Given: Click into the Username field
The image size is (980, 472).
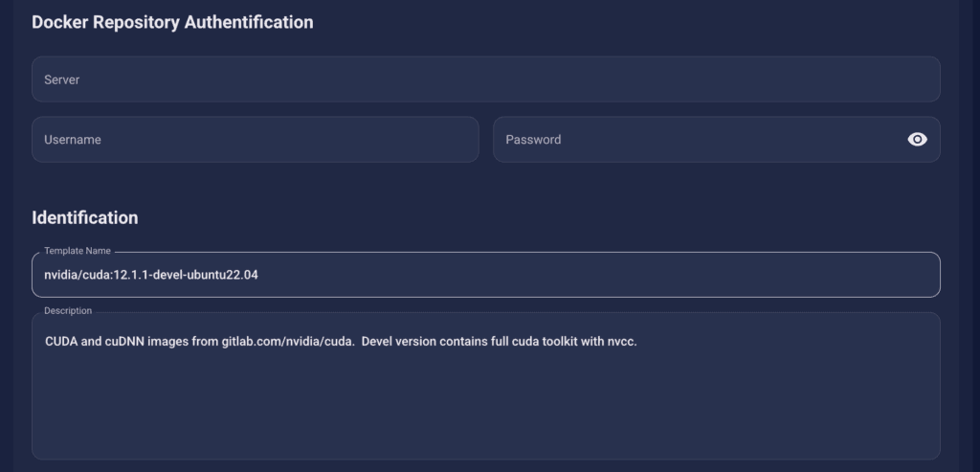Looking at the screenshot, I should coord(255,140).
